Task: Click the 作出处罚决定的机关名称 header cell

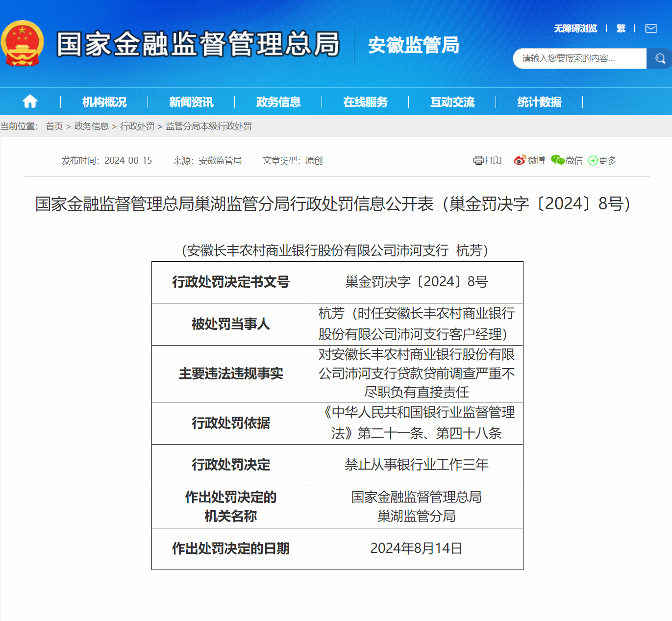Action: coord(231,507)
